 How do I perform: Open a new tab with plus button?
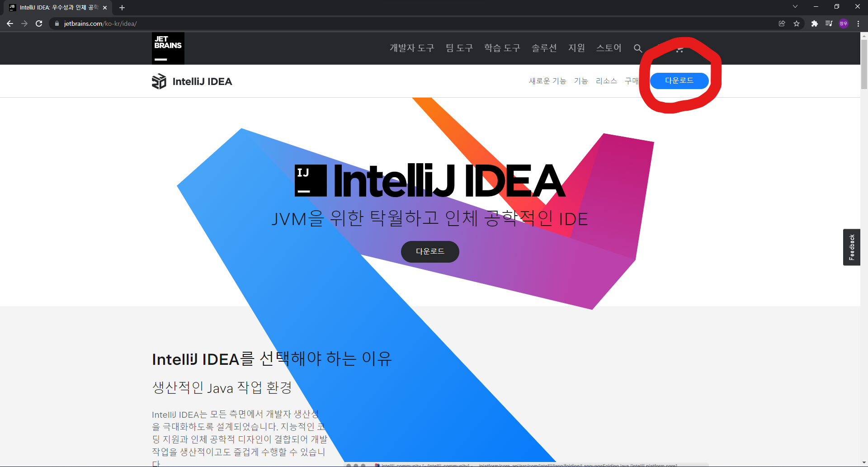click(x=122, y=8)
